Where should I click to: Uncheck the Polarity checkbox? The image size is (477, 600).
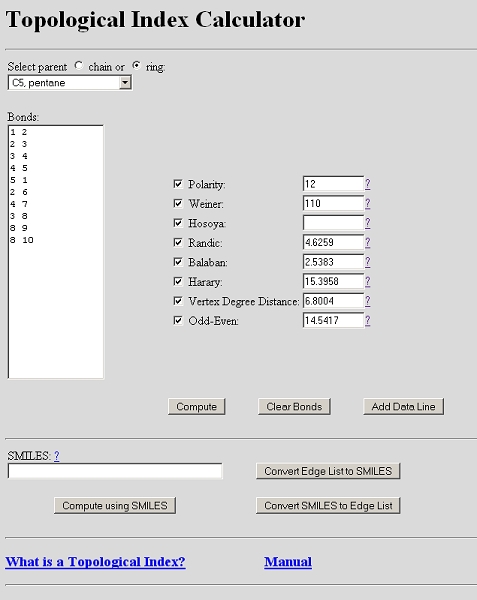[178, 184]
